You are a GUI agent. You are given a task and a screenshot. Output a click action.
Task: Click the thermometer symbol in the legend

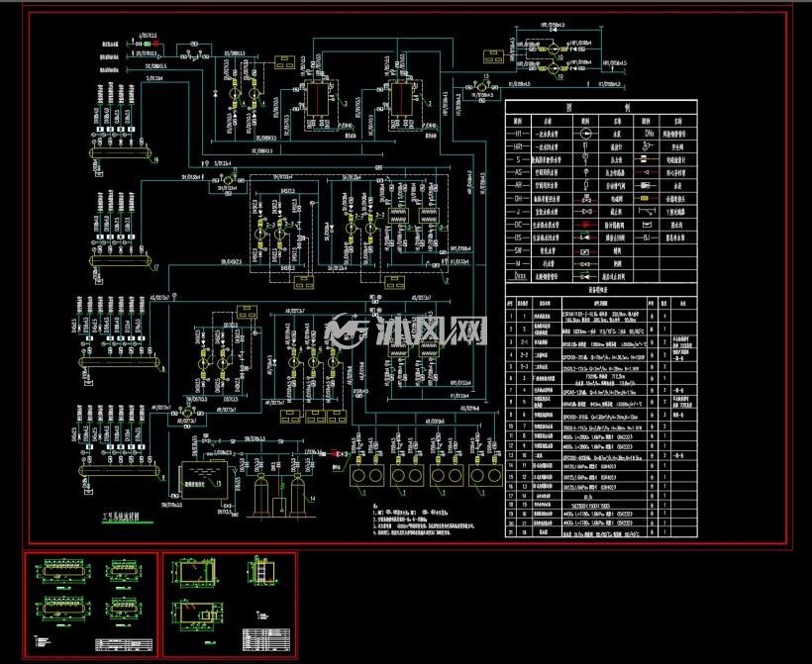click(585, 147)
